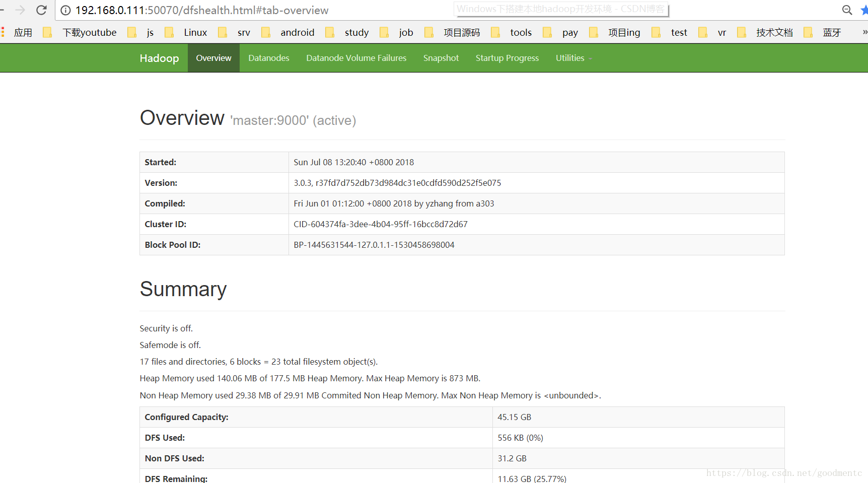Open the 下载youtube bookmark folder
This screenshot has width=868, height=483.
point(80,33)
